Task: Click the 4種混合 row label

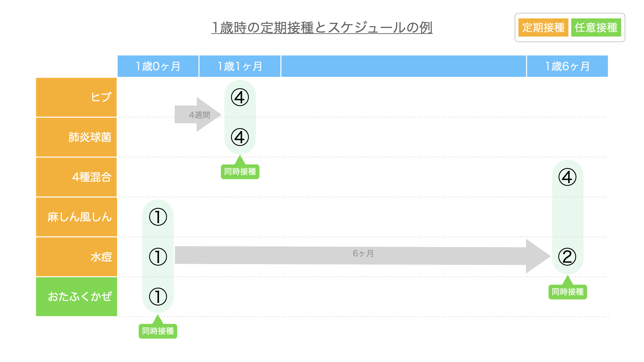Action: 76,177
